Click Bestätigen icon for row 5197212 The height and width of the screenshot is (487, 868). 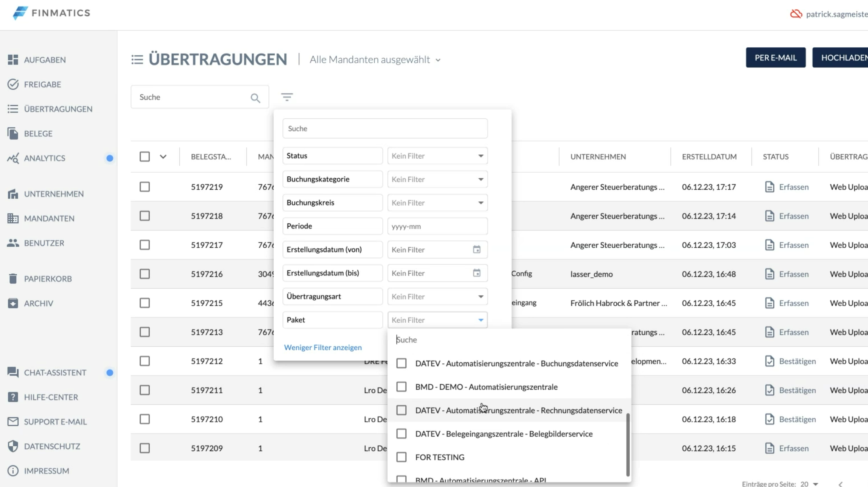[x=769, y=361]
